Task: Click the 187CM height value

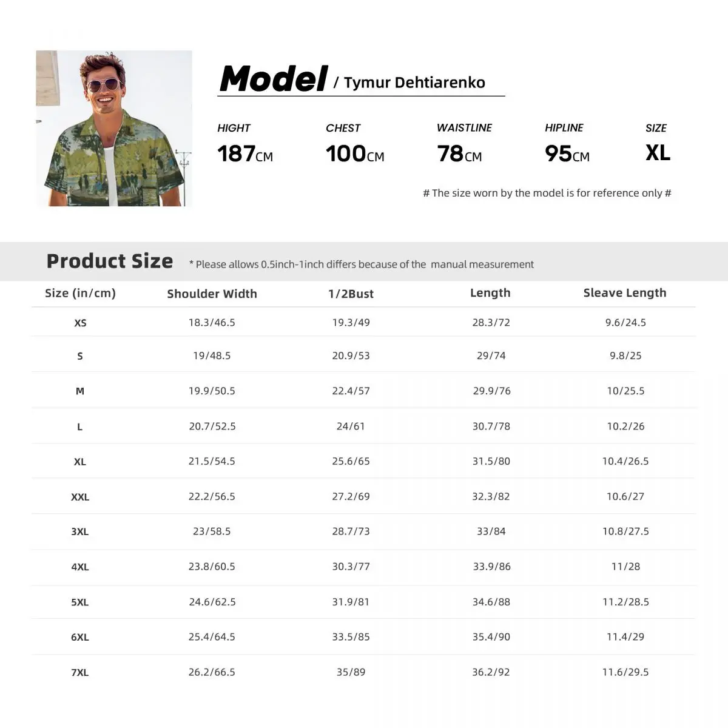Action: click(245, 154)
